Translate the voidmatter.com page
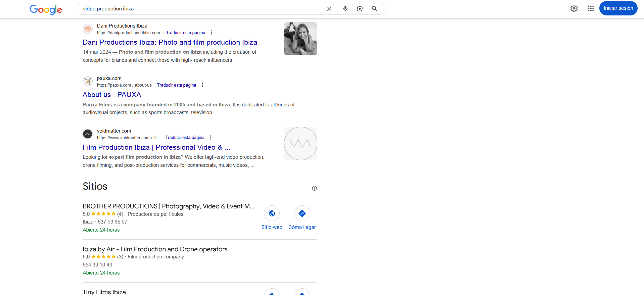The height and width of the screenshot is (295, 644). pos(185,138)
